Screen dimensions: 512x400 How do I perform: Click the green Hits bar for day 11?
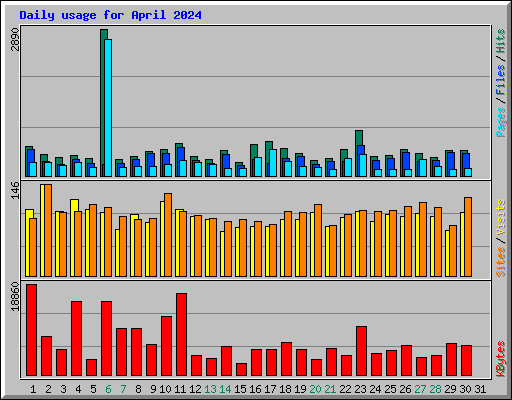coord(179,145)
